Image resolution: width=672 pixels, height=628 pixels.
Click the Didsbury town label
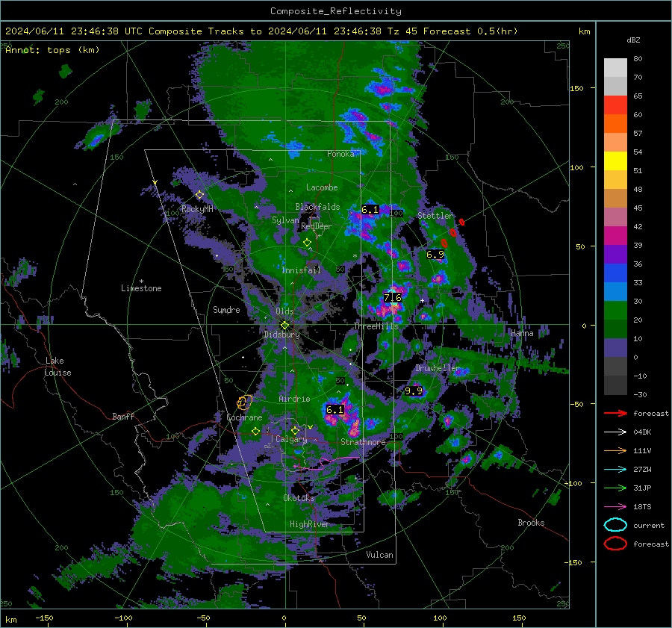point(281,335)
